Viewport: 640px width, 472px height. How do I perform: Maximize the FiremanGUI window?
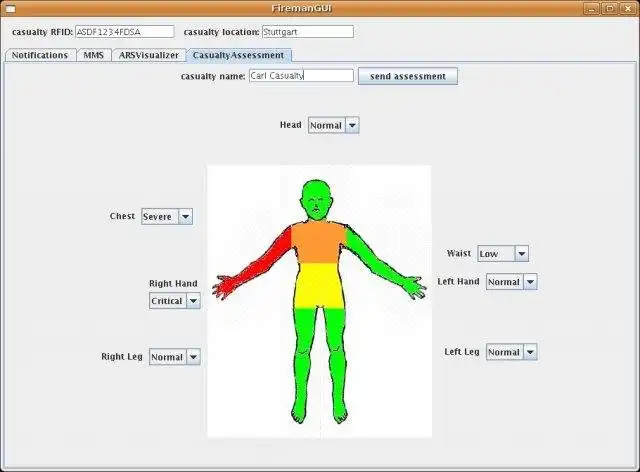610,8
